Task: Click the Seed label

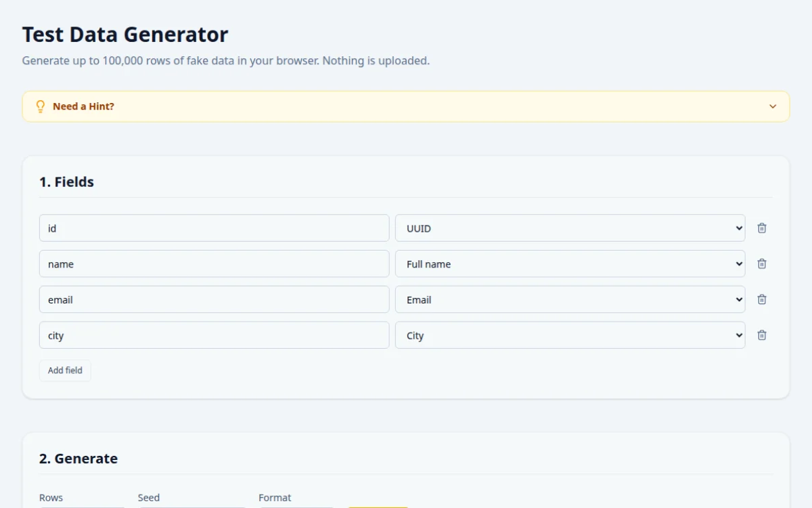Action: (149, 498)
